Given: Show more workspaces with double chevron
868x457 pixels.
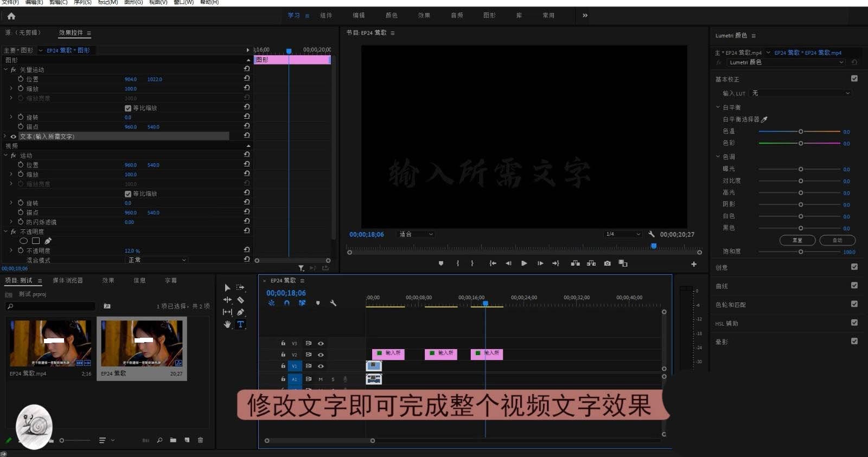Looking at the screenshot, I should click(585, 15).
